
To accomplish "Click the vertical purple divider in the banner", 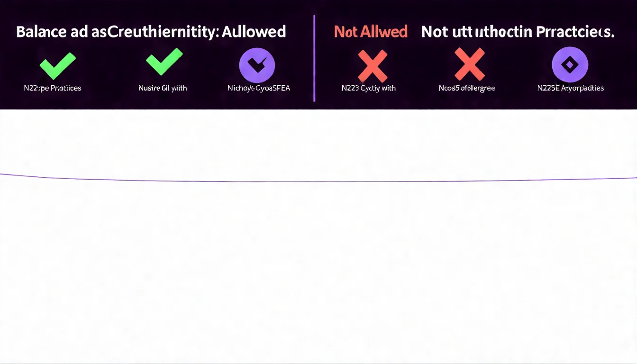I will pyautogui.click(x=314, y=58).
